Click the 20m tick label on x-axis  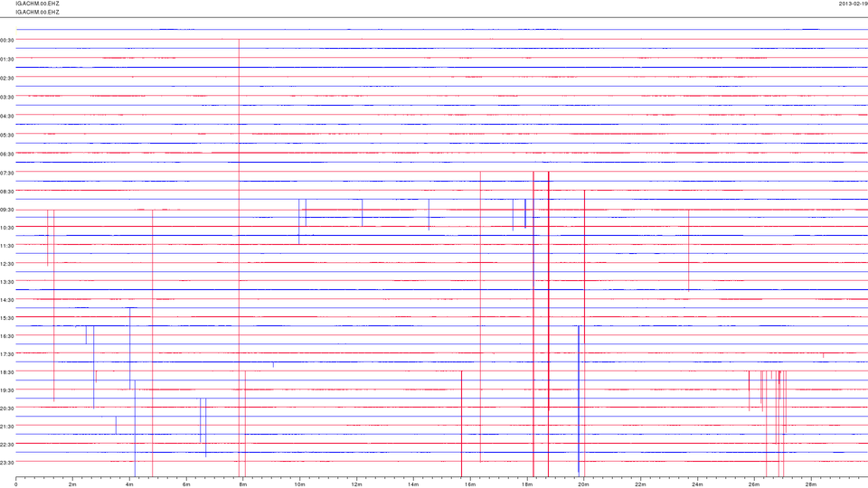coord(583,484)
